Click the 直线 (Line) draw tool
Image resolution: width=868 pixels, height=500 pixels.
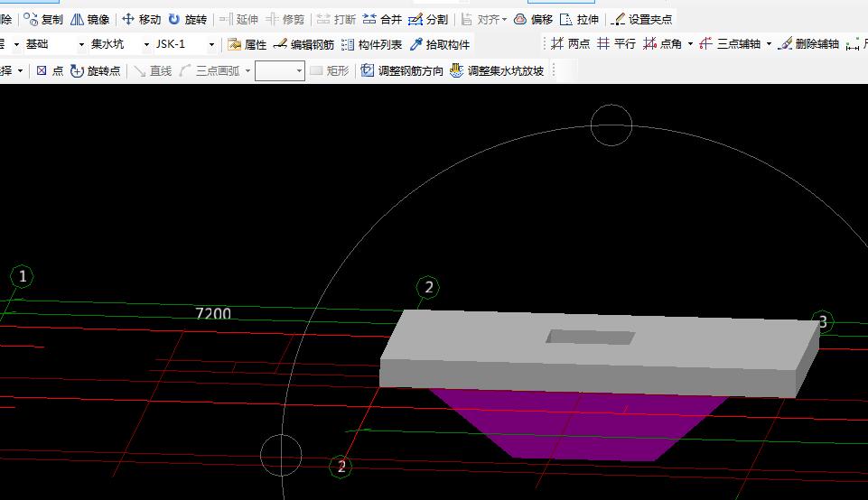(153, 70)
